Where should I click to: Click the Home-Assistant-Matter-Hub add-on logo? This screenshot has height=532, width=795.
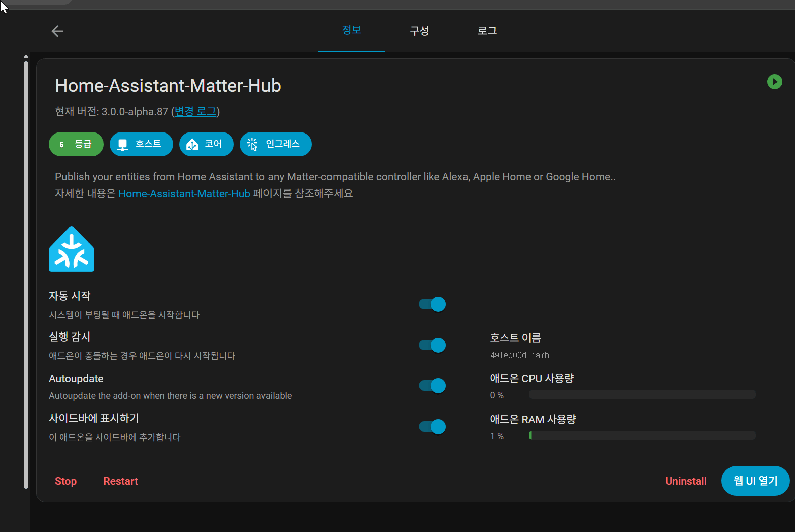[x=72, y=249]
